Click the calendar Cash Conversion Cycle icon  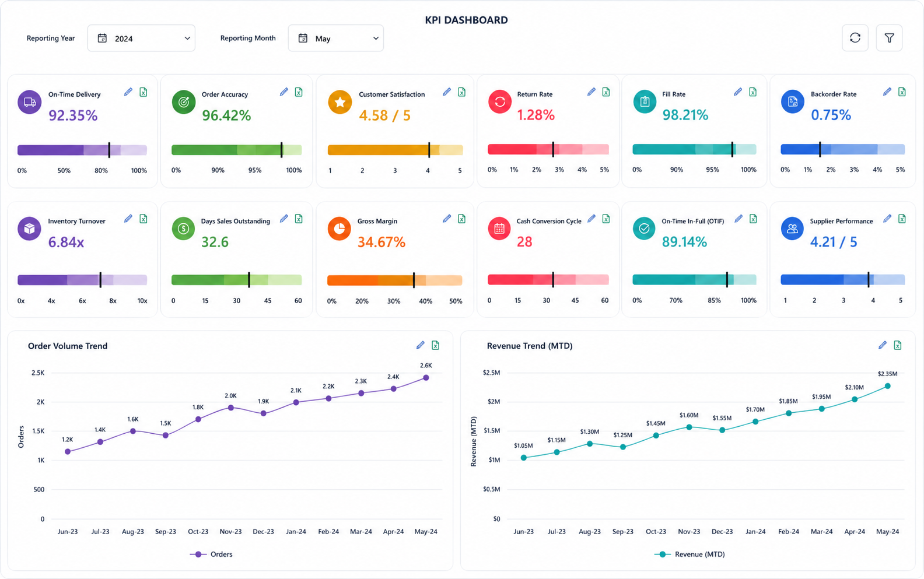pyautogui.click(x=500, y=229)
